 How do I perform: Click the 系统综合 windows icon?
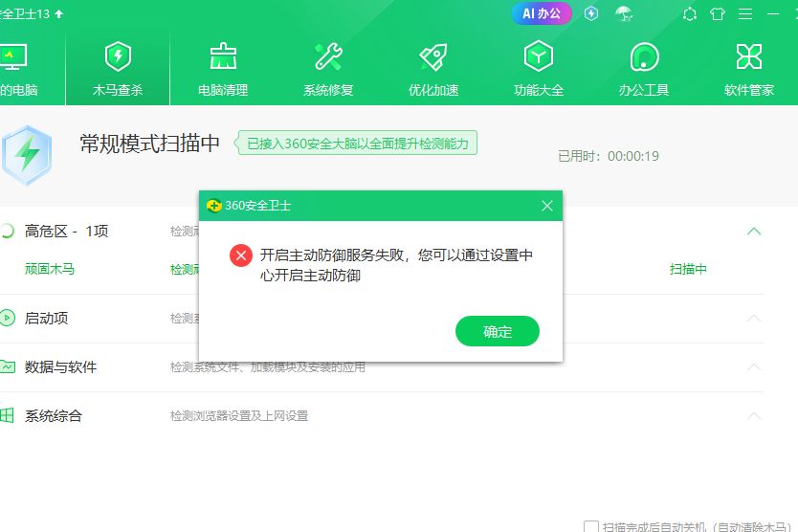[x=7, y=415]
